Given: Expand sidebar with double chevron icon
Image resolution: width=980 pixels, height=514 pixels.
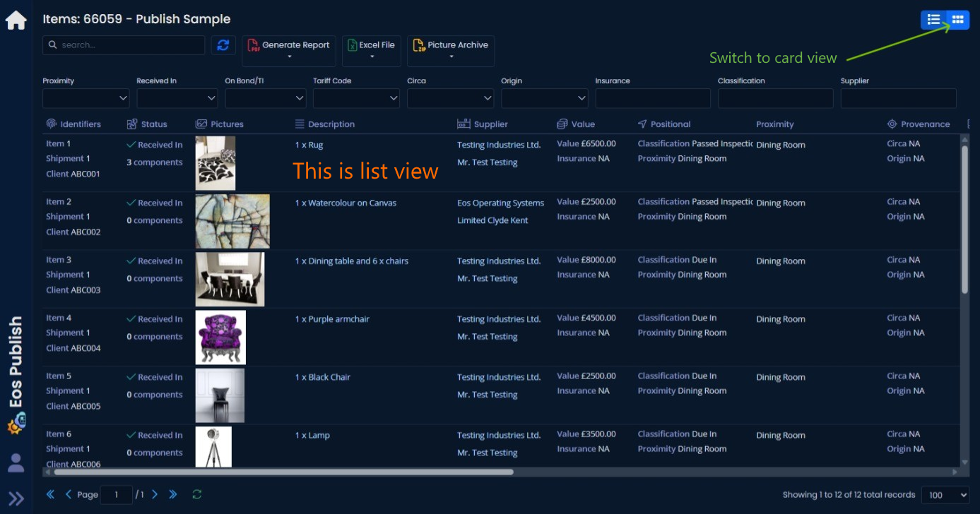Looking at the screenshot, I should (16, 499).
